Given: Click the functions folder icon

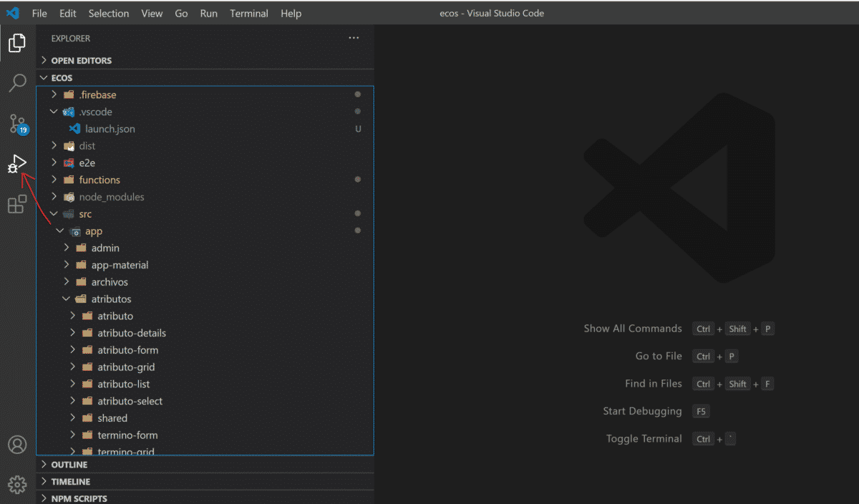Looking at the screenshot, I should pos(69,180).
